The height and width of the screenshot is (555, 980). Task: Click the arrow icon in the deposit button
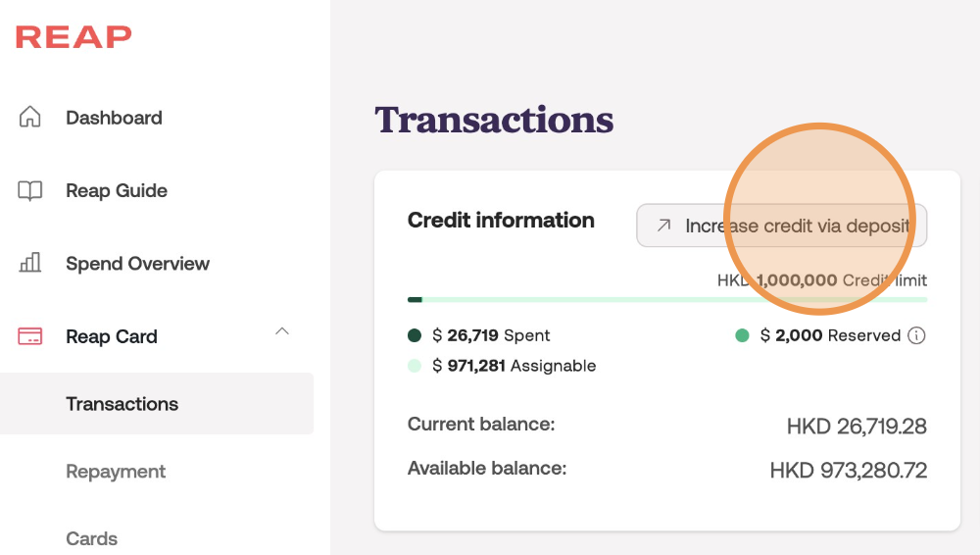click(663, 226)
